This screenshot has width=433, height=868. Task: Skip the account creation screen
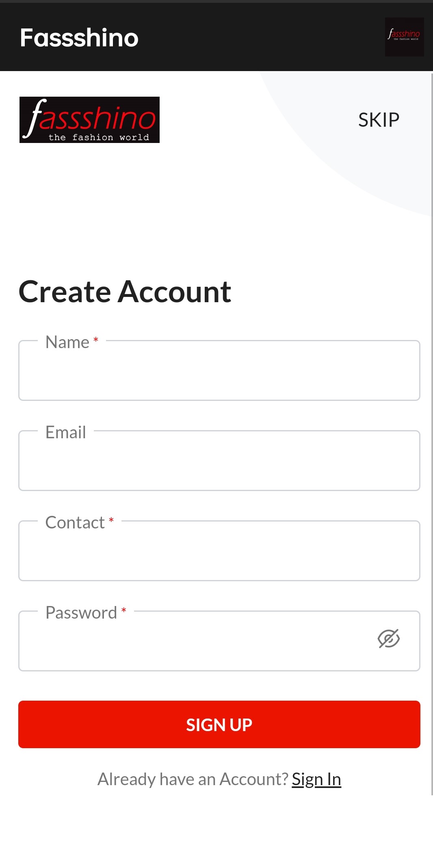(x=379, y=120)
